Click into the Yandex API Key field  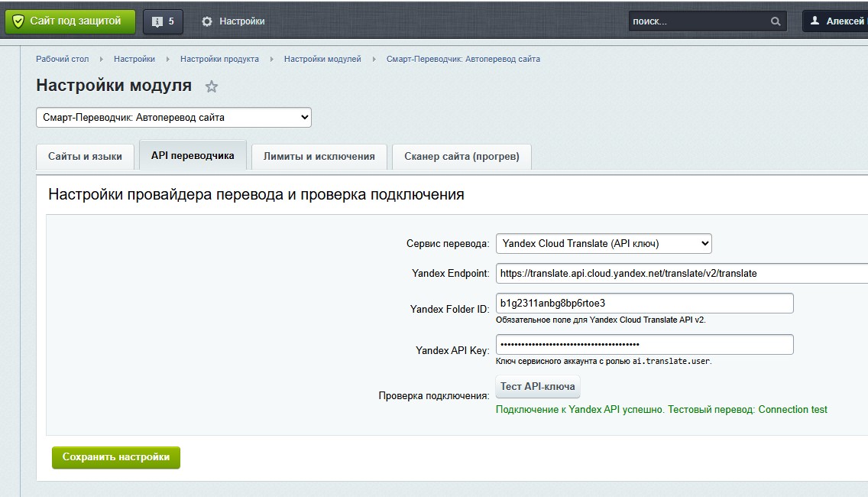coord(644,345)
